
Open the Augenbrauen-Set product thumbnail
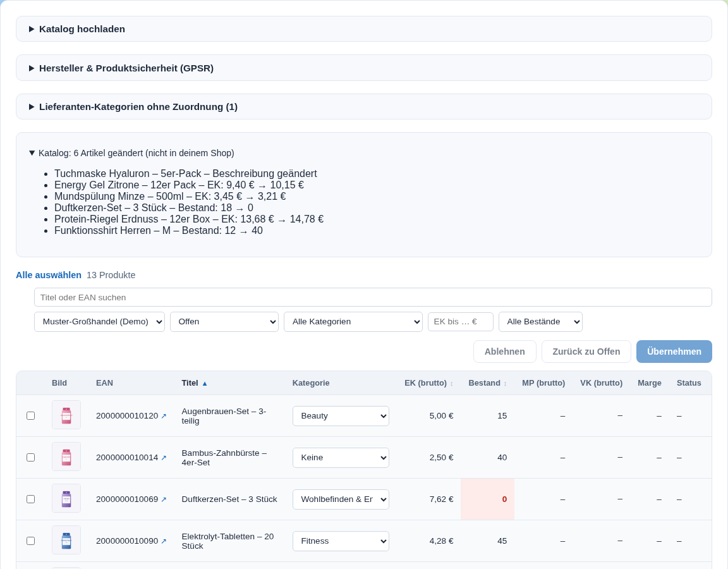(66, 415)
